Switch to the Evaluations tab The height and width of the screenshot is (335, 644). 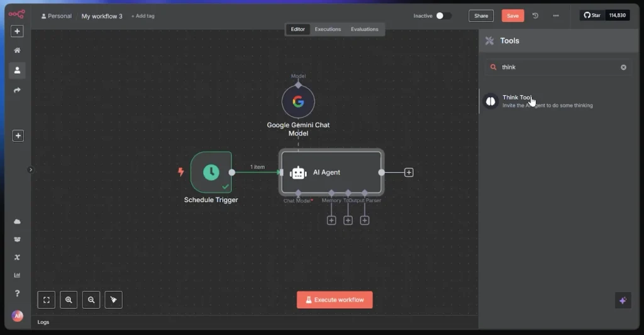point(364,30)
